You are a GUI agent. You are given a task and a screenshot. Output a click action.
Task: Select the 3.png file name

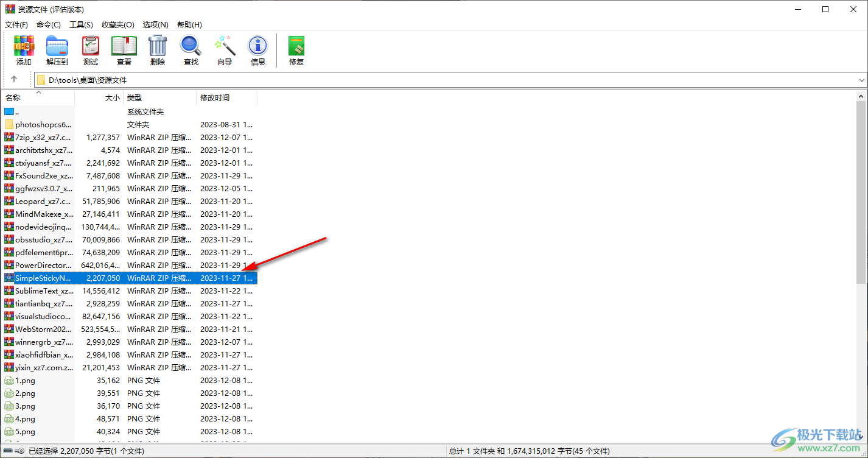(26, 406)
